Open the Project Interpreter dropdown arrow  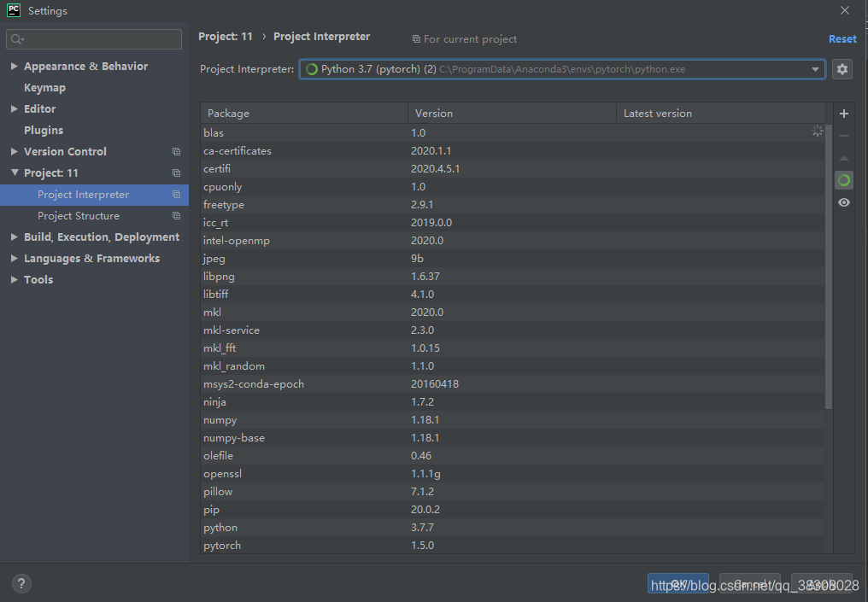[815, 69]
